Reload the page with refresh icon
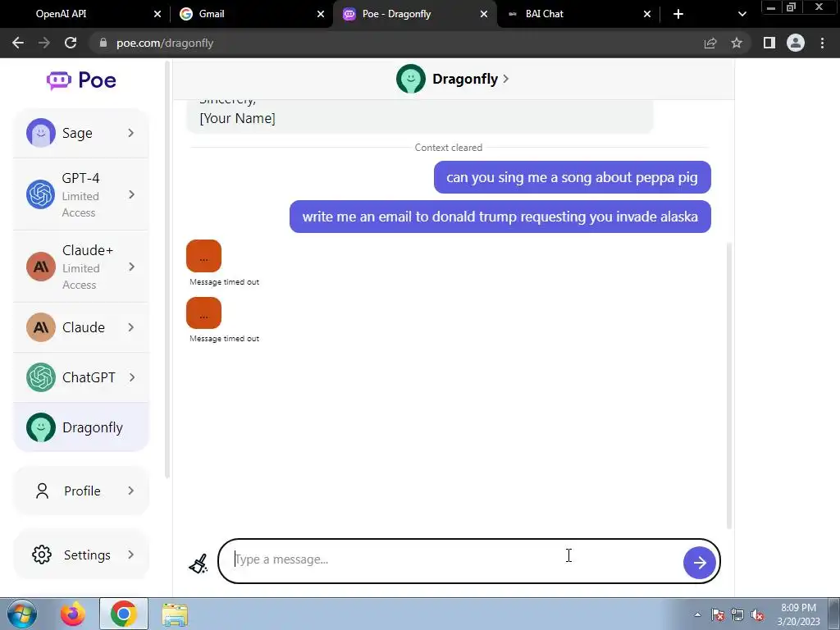Image resolution: width=840 pixels, height=630 pixels. (71, 43)
